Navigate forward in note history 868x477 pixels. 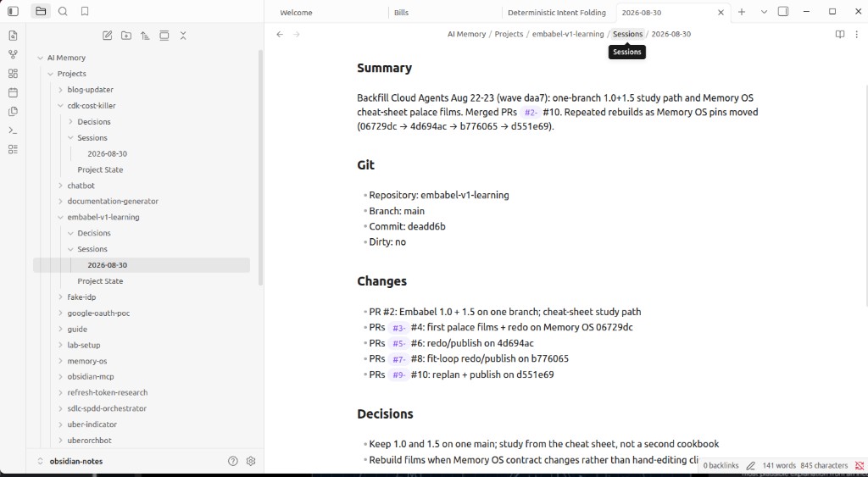click(x=297, y=34)
